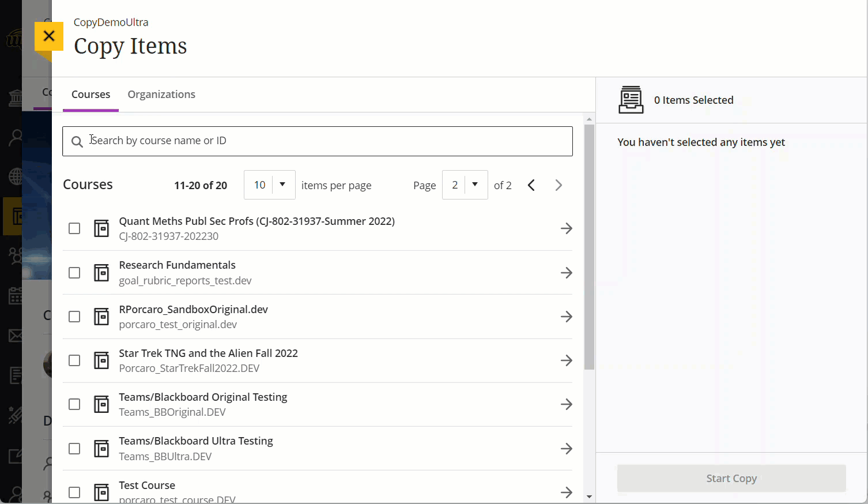Open RPorcaro_SandboxOriginal.dev course title
Viewport: 868px width, 504px height.
tap(194, 310)
